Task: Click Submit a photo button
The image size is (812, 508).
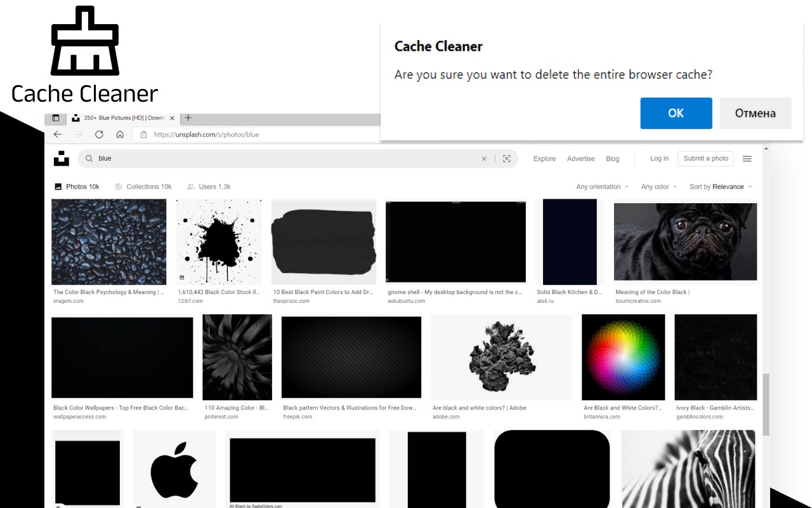Action: [706, 159]
